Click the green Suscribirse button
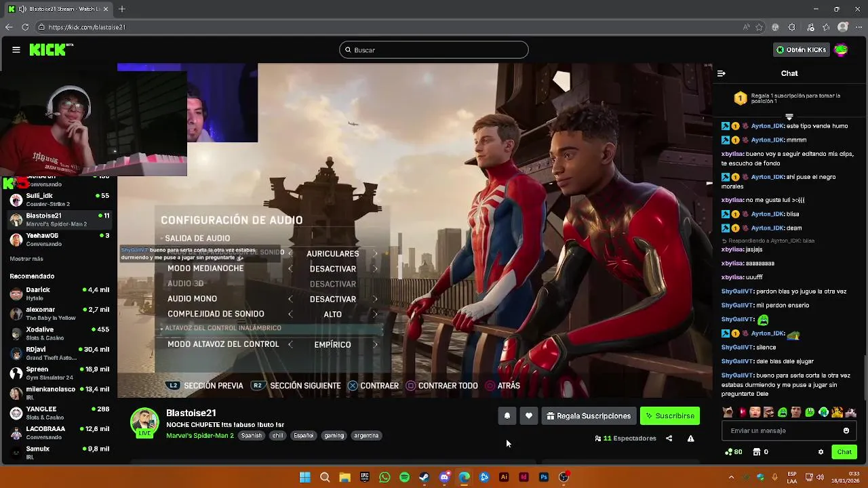The width and height of the screenshot is (868, 488). coord(670,416)
